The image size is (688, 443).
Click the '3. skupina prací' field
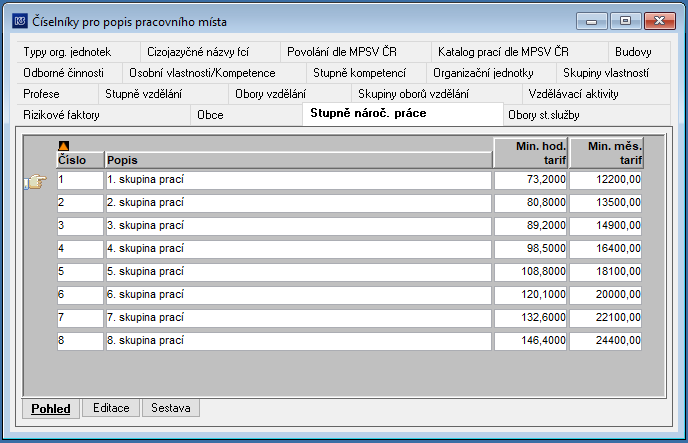[x=298, y=226]
